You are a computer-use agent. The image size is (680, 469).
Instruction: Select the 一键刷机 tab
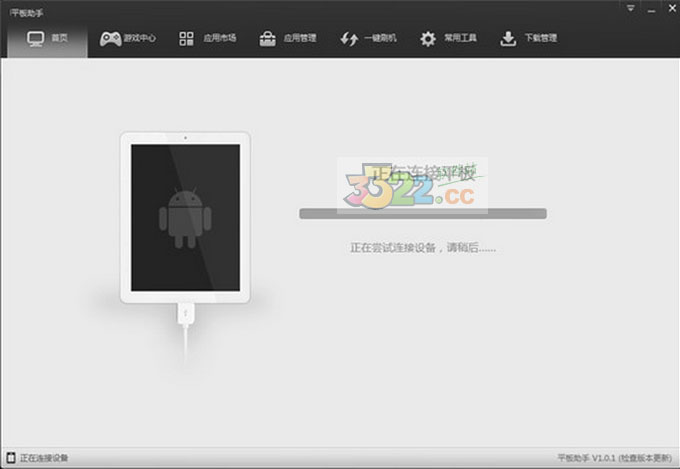click(368, 39)
